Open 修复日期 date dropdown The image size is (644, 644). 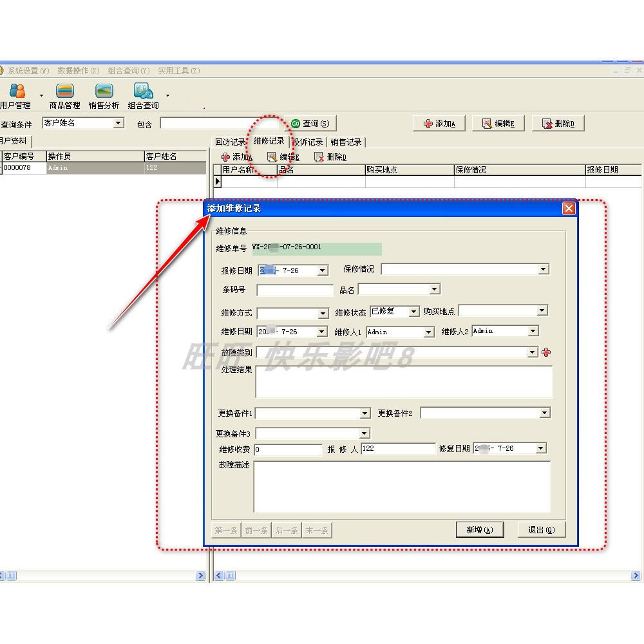[x=541, y=448]
